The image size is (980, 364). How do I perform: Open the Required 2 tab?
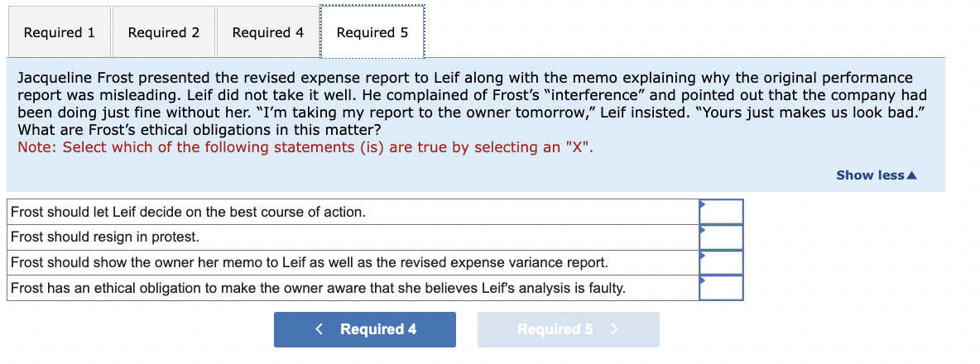point(163,33)
